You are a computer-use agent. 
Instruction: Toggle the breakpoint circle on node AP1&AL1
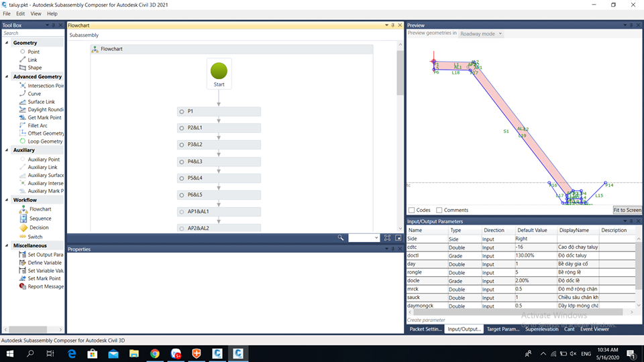pos(182,212)
